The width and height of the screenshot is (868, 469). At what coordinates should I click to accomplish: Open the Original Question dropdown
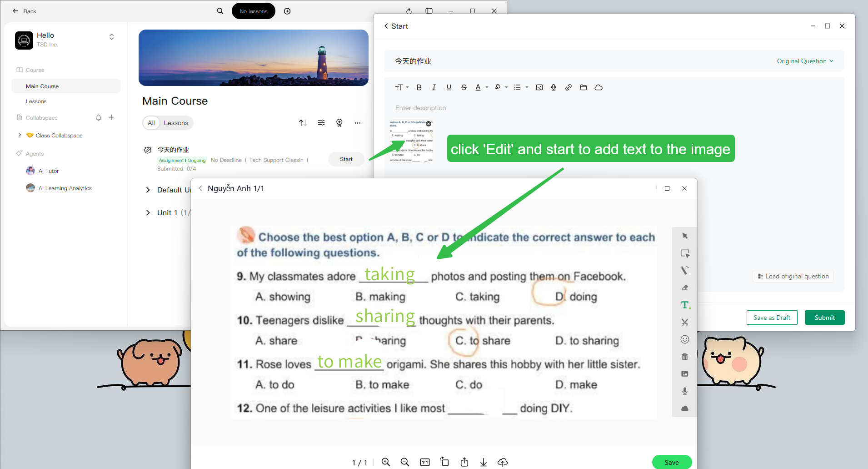pos(805,61)
